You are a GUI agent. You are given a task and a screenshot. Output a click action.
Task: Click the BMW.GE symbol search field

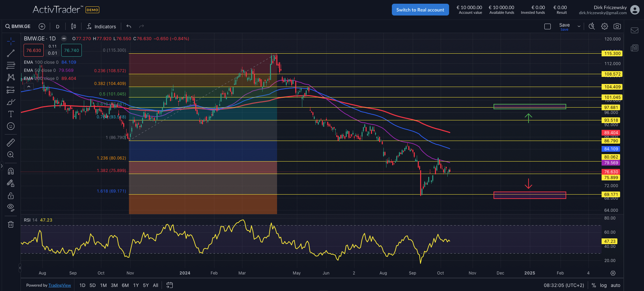(x=18, y=26)
